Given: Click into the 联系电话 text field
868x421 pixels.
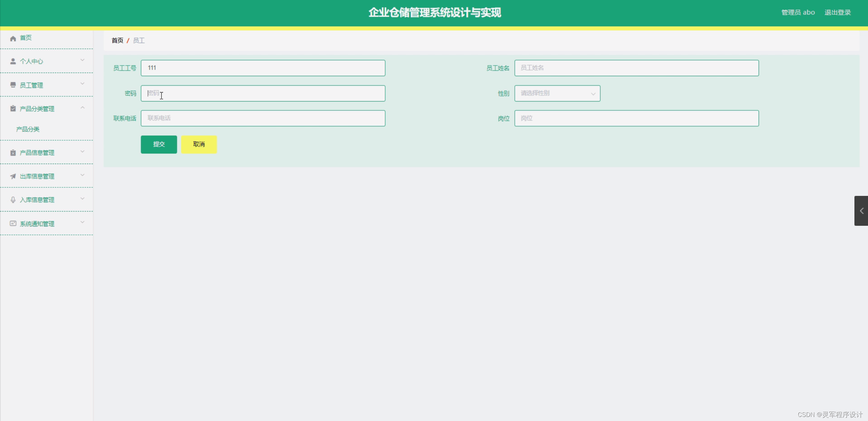Looking at the screenshot, I should pos(263,118).
